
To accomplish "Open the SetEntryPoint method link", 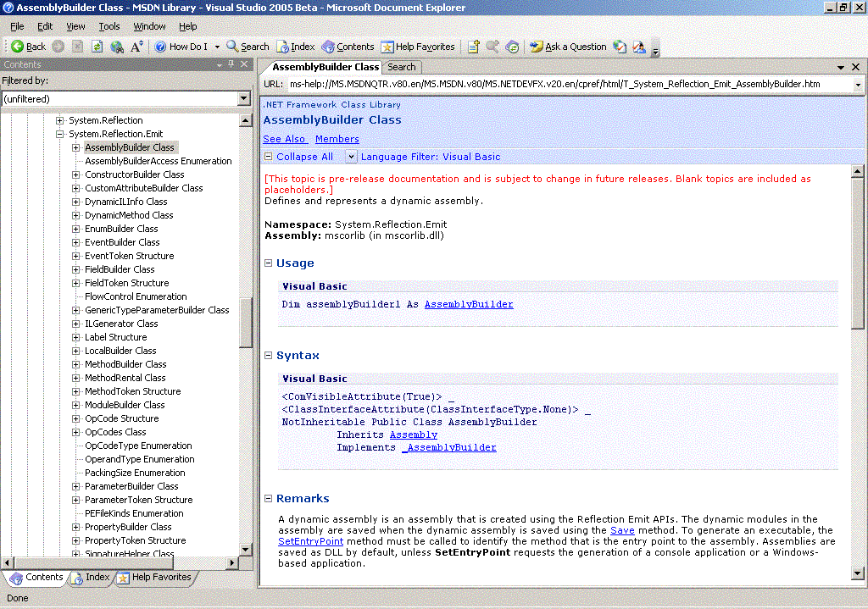I will coord(310,541).
